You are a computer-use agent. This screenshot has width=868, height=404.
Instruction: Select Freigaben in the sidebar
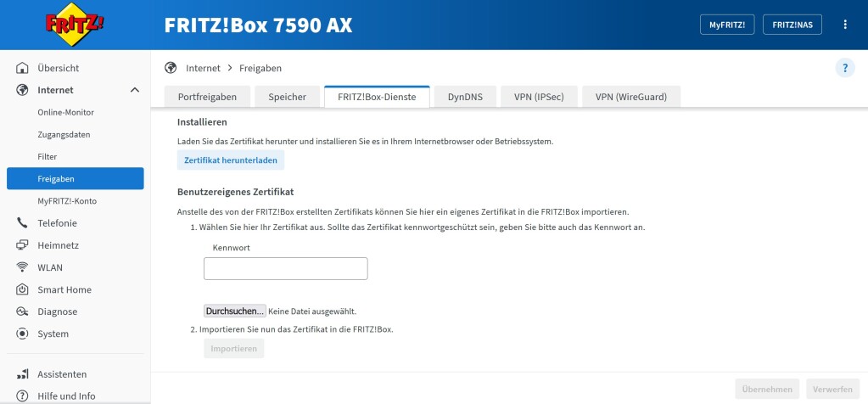(76, 179)
